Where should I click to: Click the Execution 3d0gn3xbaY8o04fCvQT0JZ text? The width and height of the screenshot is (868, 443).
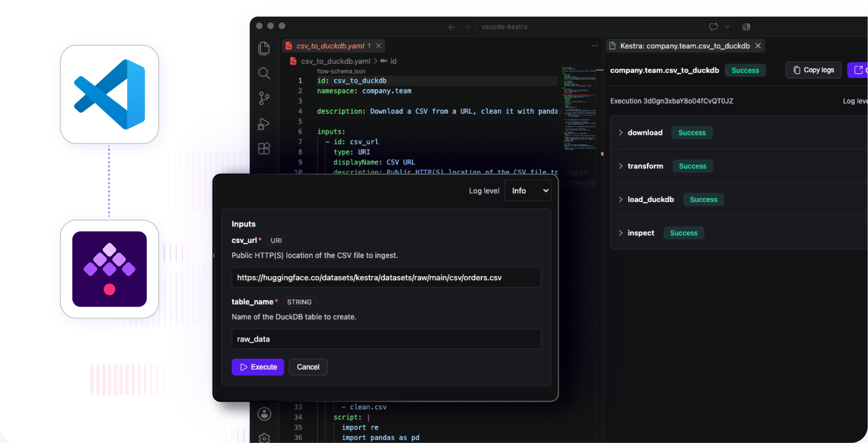[671, 101]
